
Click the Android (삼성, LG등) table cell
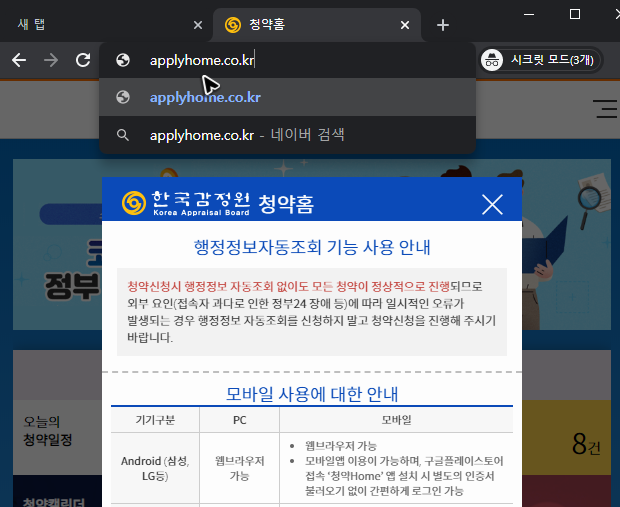coord(155,468)
